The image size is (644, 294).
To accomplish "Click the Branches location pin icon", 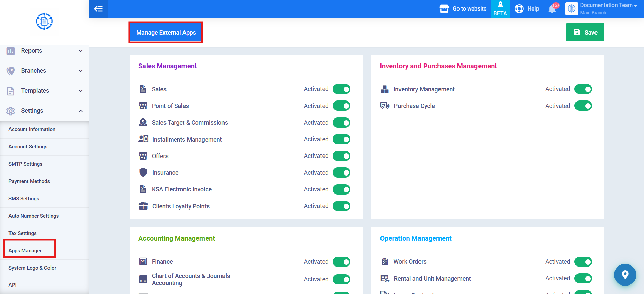I will coord(11,71).
